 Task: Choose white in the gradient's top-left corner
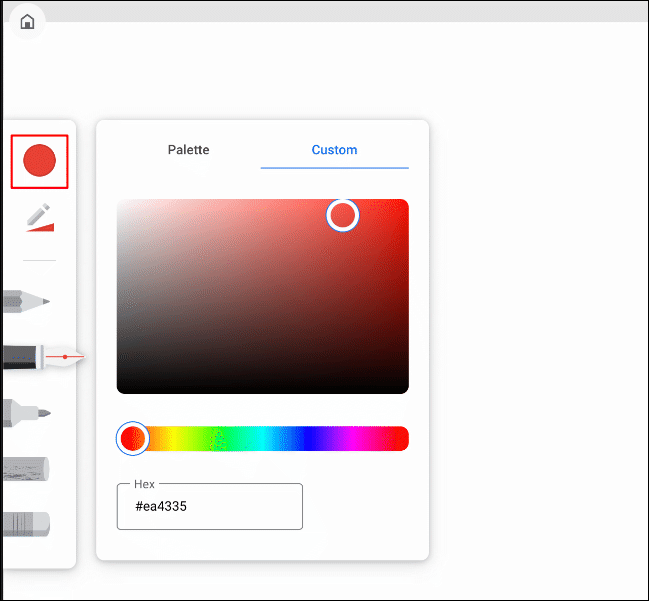121,203
